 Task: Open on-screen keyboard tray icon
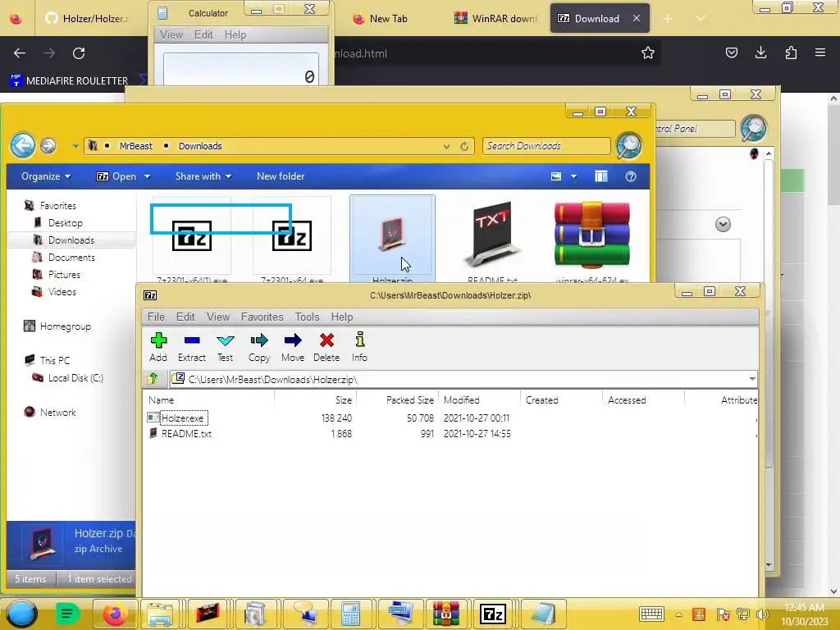(651, 614)
